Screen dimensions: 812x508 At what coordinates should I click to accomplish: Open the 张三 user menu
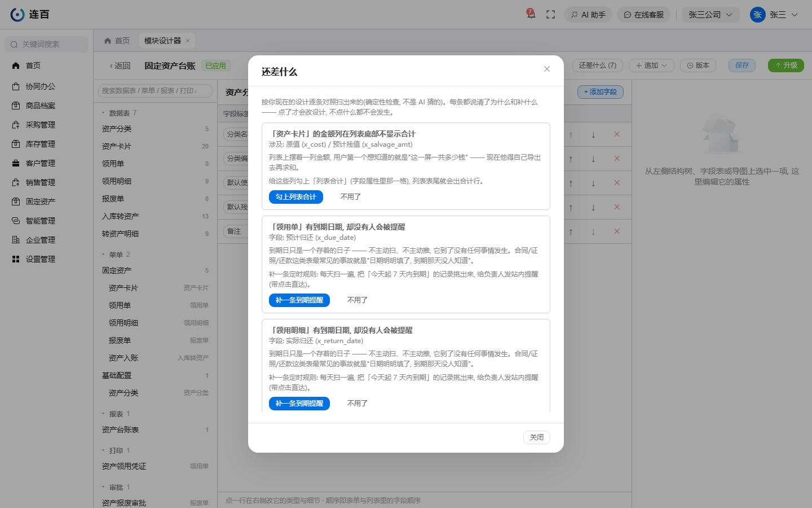tap(774, 15)
